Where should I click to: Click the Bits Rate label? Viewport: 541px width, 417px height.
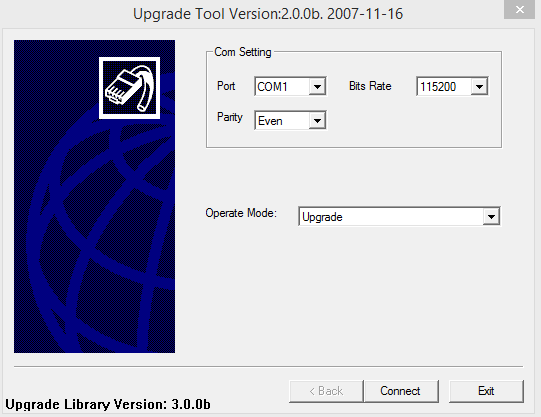point(370,86)
